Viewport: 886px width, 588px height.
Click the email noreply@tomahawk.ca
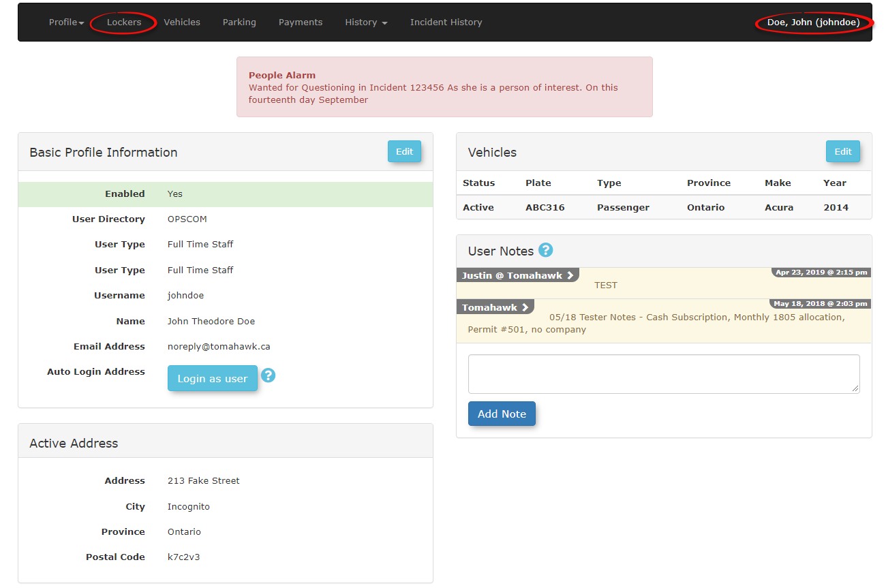point(219,346)
